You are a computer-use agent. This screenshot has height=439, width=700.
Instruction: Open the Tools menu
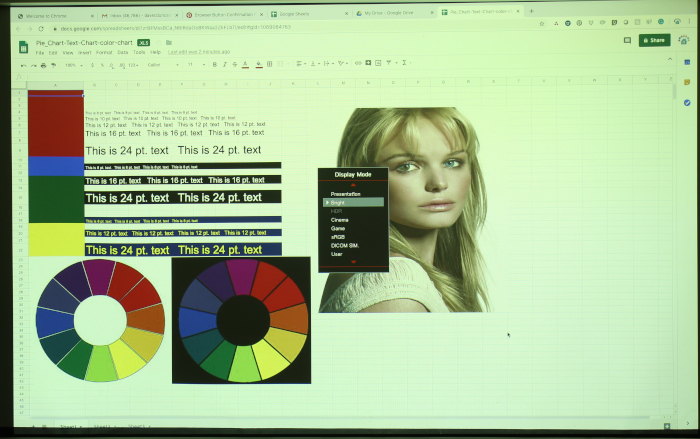(139, 52)
